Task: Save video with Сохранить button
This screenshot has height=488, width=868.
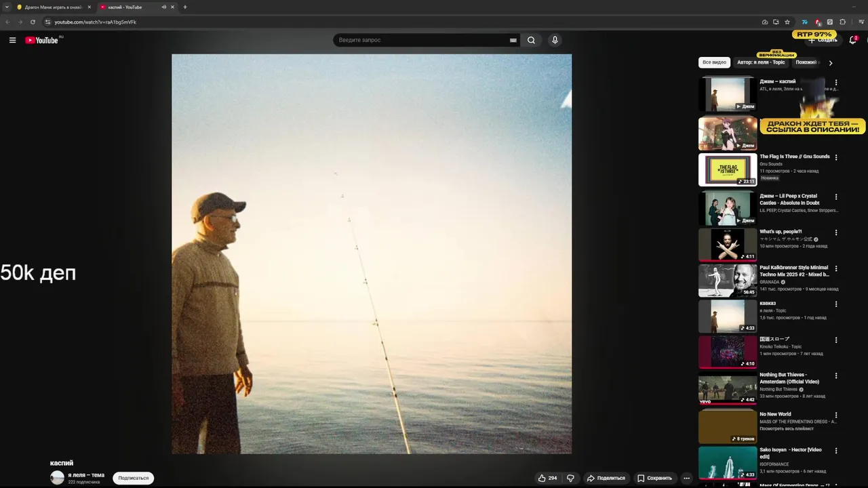Action: [x=655, y=478]
